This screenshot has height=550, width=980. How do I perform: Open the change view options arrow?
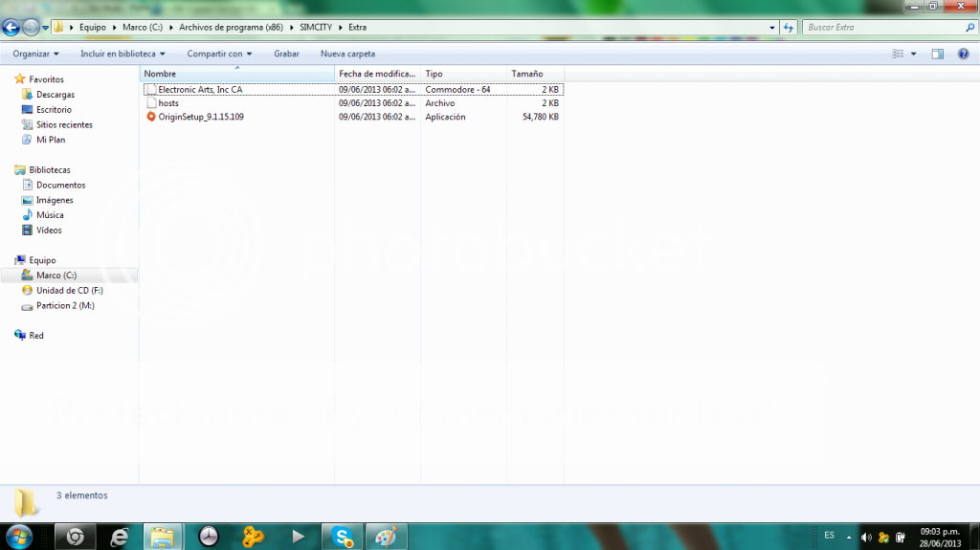(x=913, y=55)
